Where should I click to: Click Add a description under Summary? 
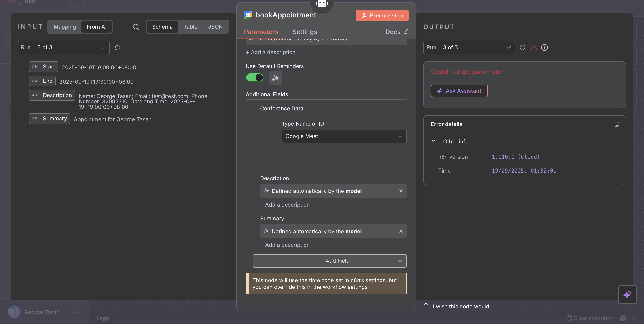[285, 245]
